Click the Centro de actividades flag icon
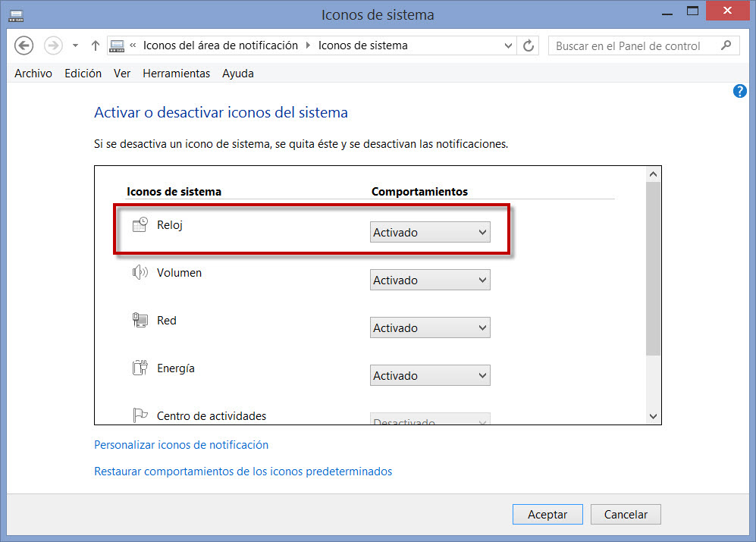756x542 pixels. click(140, 415)
